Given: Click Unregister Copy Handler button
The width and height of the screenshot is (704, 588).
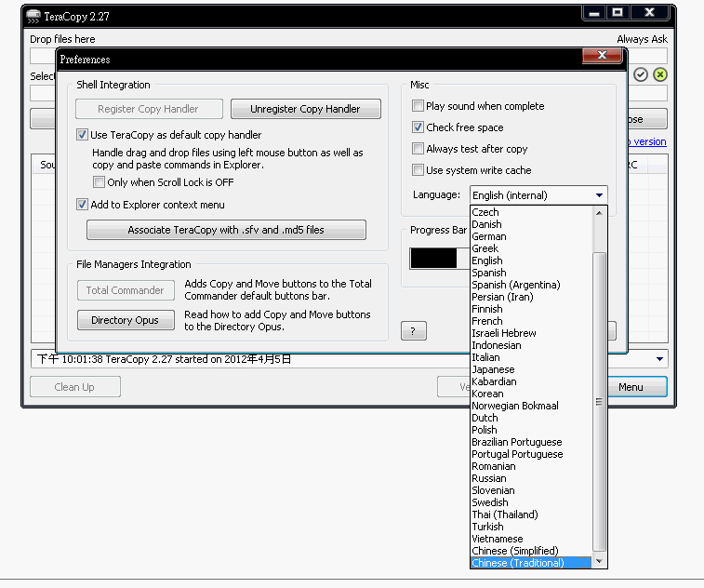Looking at the screenshot, I should (x=305, y=109).
